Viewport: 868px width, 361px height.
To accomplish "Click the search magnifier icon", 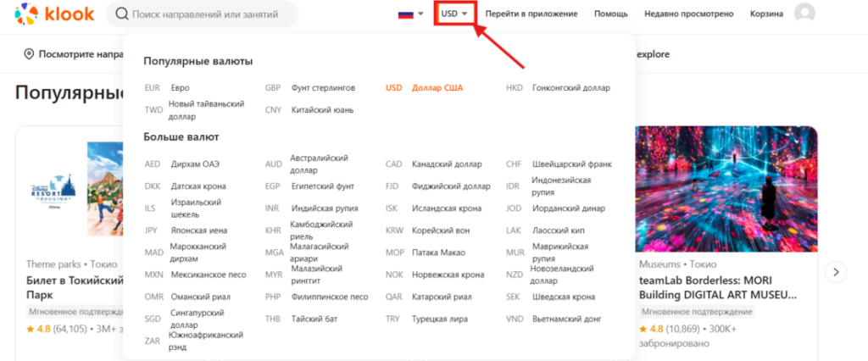I will (x=122, y=14).
